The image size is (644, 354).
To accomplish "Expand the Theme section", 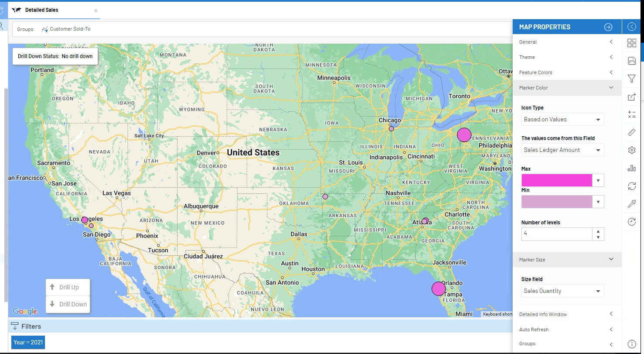I will coord(611,57).
